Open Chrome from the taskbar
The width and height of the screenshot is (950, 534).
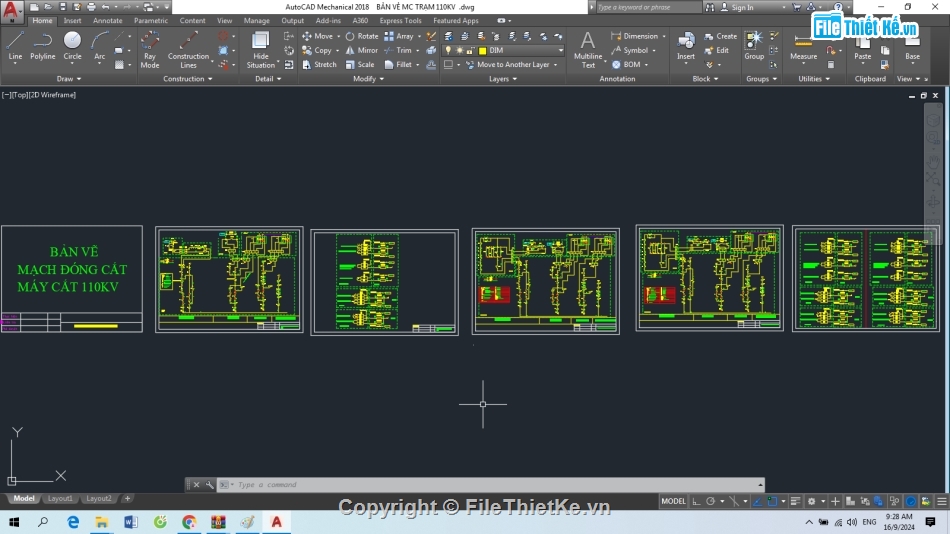[189, 522]
